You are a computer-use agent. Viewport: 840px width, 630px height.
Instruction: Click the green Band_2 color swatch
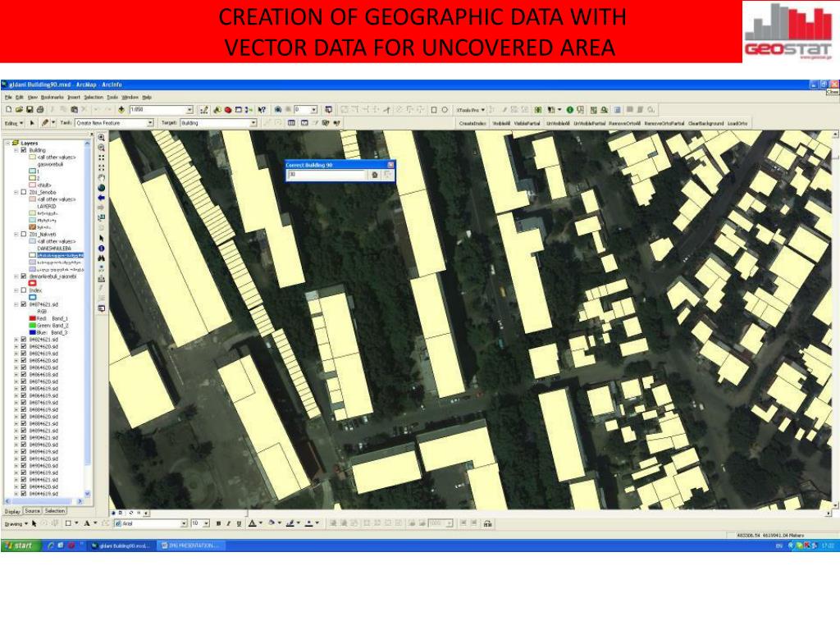click(32, 326)
